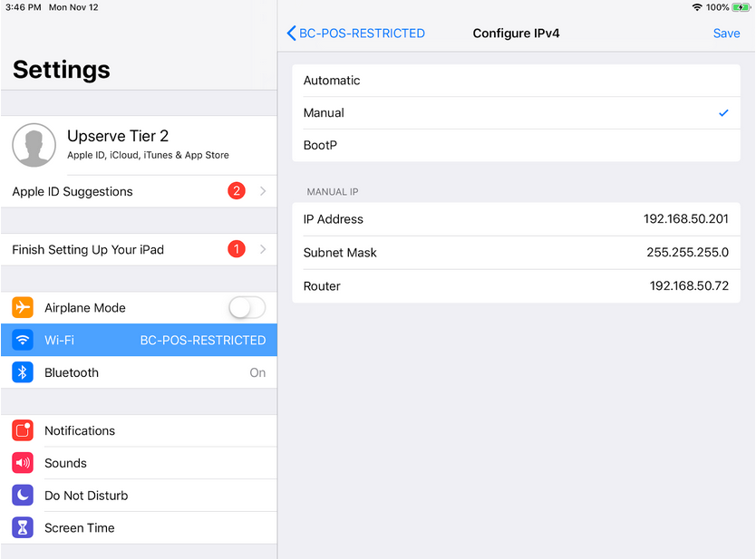Viewport: 756px width, 559px height.
Task: Select the Bluetooth icon
Action: coord(22,372)
